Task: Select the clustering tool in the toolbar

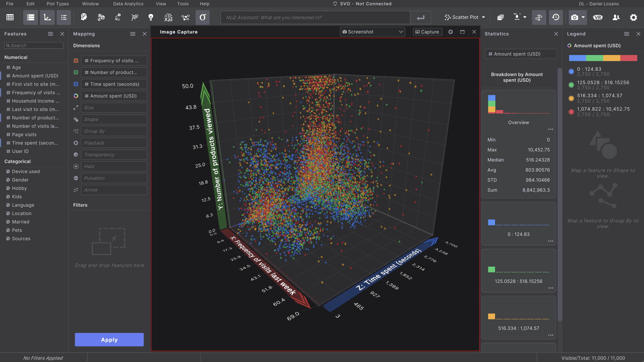Action: click(x=101, y=17)
